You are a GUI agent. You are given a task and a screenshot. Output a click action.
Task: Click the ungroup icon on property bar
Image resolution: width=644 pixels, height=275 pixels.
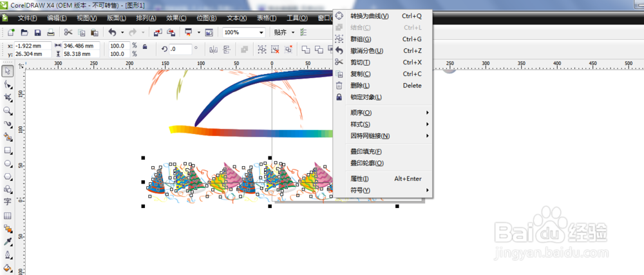[x=275, y=50]
